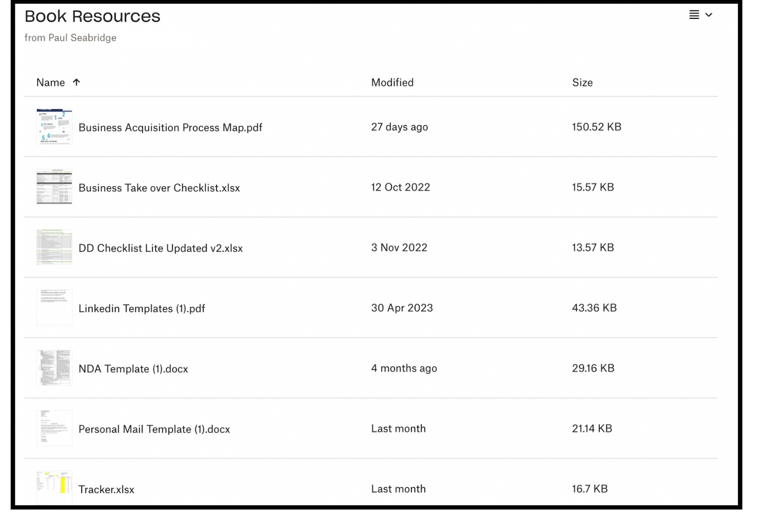Image resolution: width=768 pixels, height=512 pixels.
Task: Expand the view mode dropdown chevron
Action: 709,15
